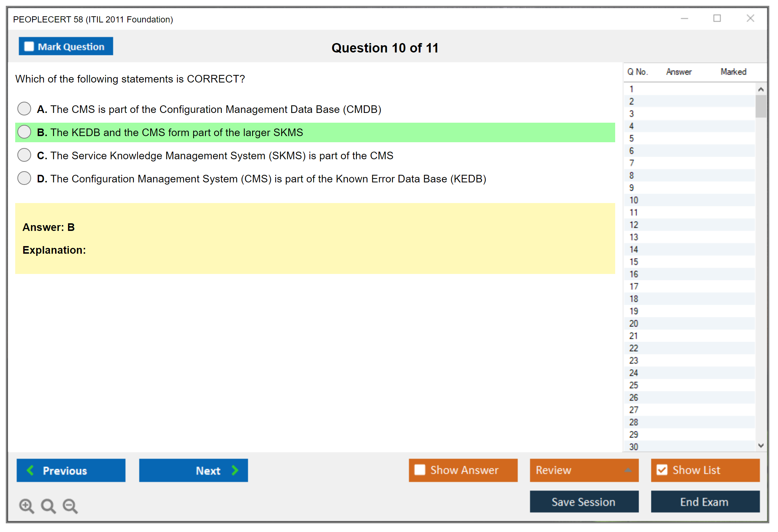Click the End Exam button
Screen dimensions: 778x532
tap(705, 502)
